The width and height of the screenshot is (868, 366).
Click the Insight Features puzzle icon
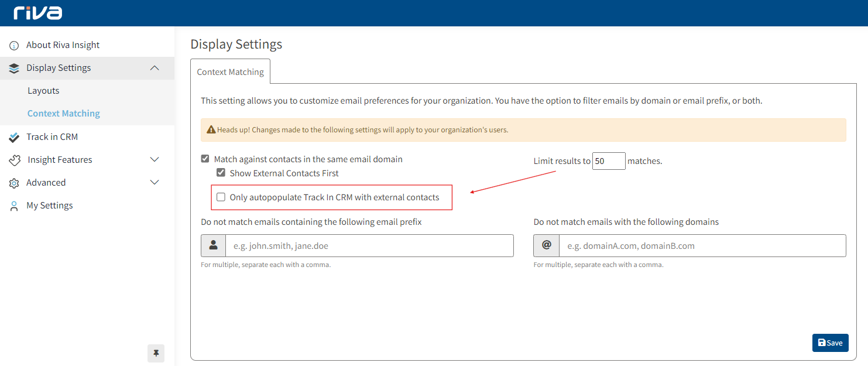[x=15, y=160]
